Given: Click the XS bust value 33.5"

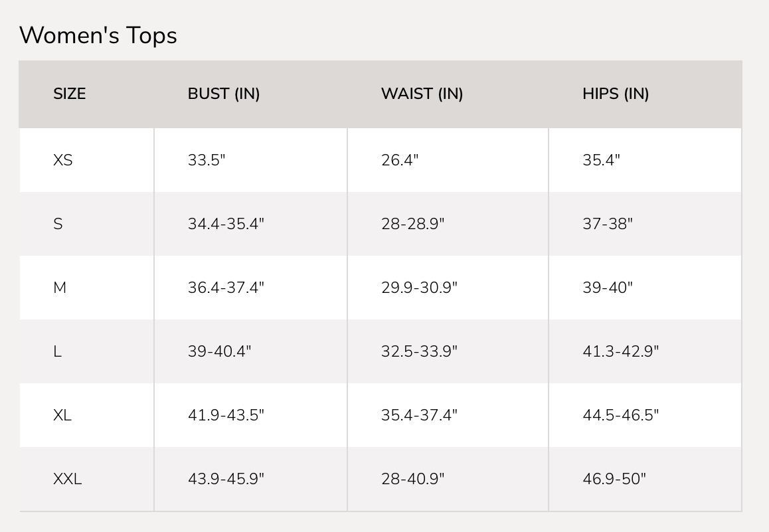Looking at the screenshot, I should point(207,160).
